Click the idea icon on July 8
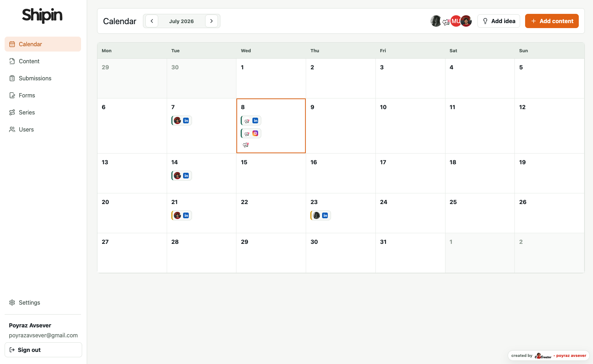 [x=246, y=145]
